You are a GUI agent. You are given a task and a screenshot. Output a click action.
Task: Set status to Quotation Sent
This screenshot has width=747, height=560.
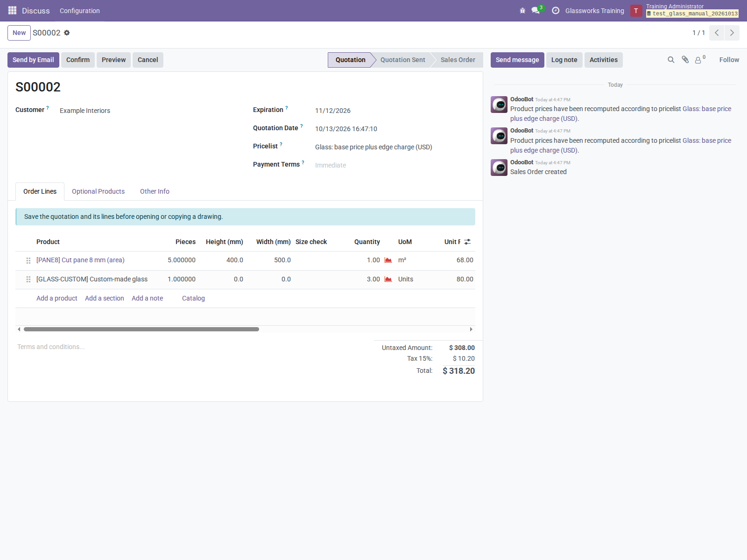(402, 60)
